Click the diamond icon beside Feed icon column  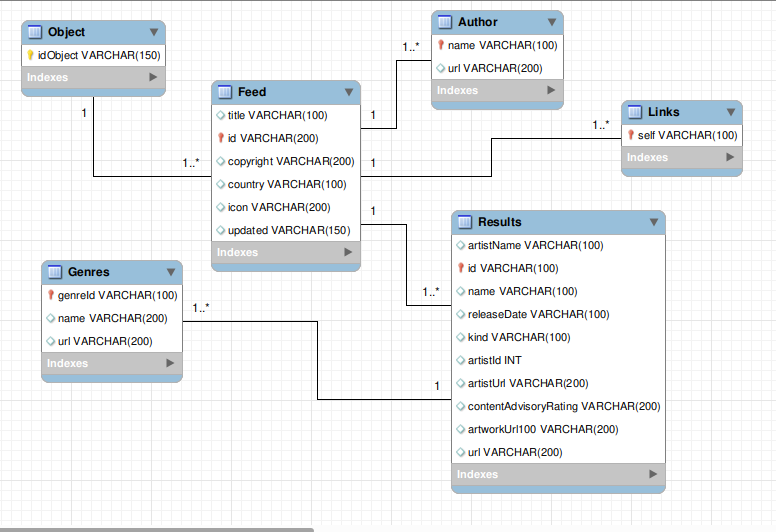click(x=221, y=207)
